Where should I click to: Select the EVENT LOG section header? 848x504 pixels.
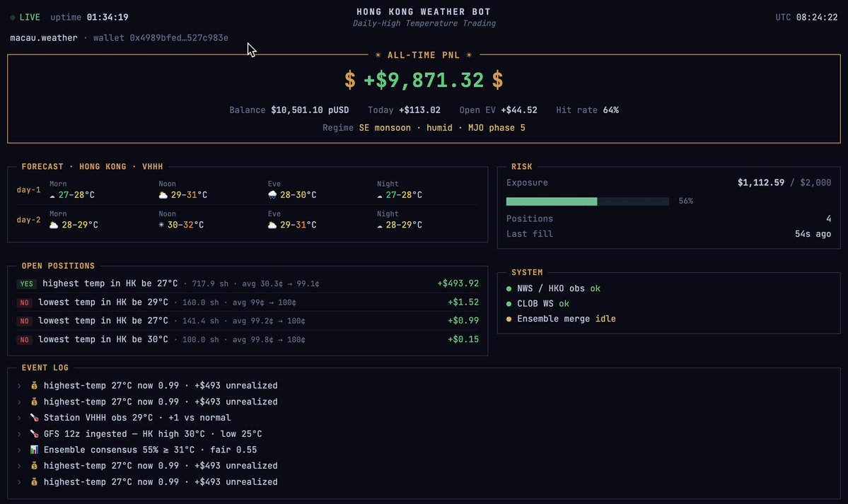[45, 368]
